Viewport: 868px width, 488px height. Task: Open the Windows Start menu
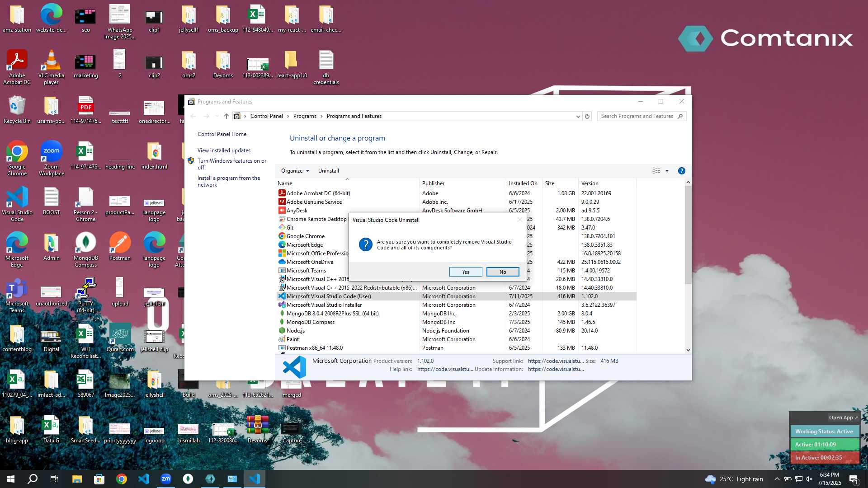click(x=11, y=479)
